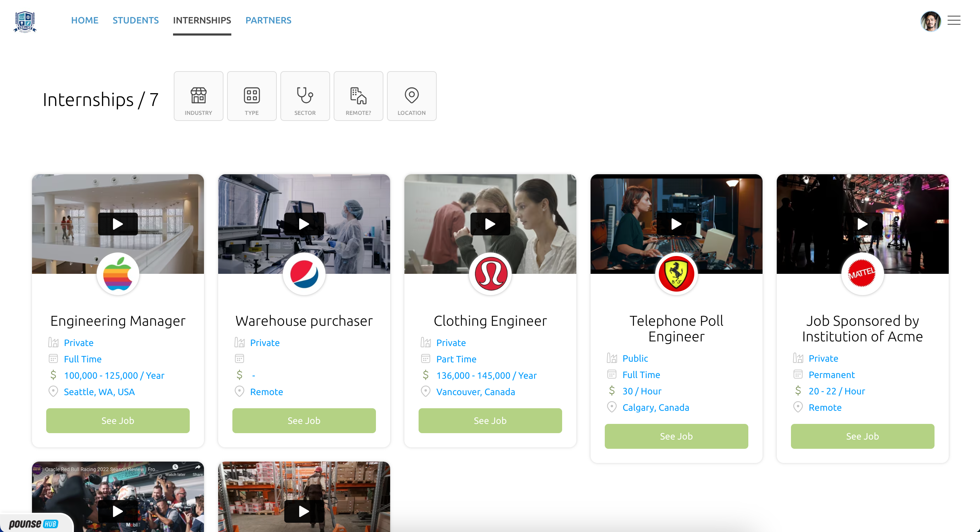This screenshot has height=532, width=980.
Task: Open the Industry filter
Action: coord(198,96)
